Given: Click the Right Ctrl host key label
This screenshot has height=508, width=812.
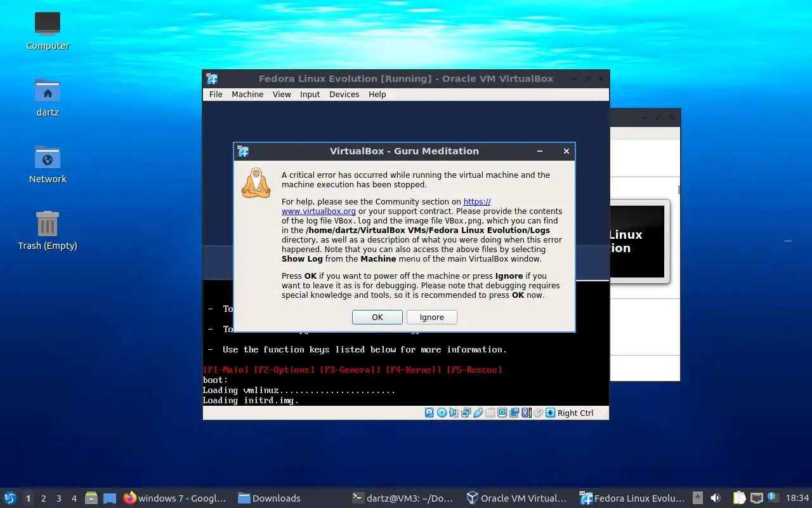Looking at the screenshot, I should (x=575, y=413).
